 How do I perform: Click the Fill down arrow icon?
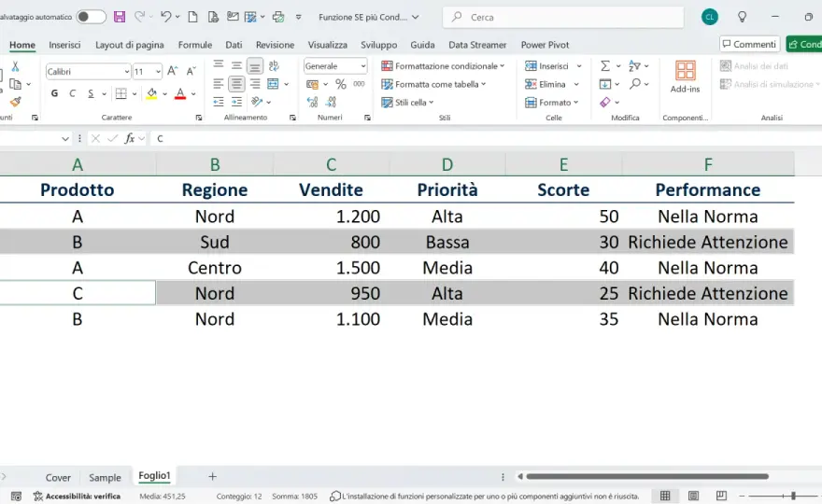[x=605, y=84]
